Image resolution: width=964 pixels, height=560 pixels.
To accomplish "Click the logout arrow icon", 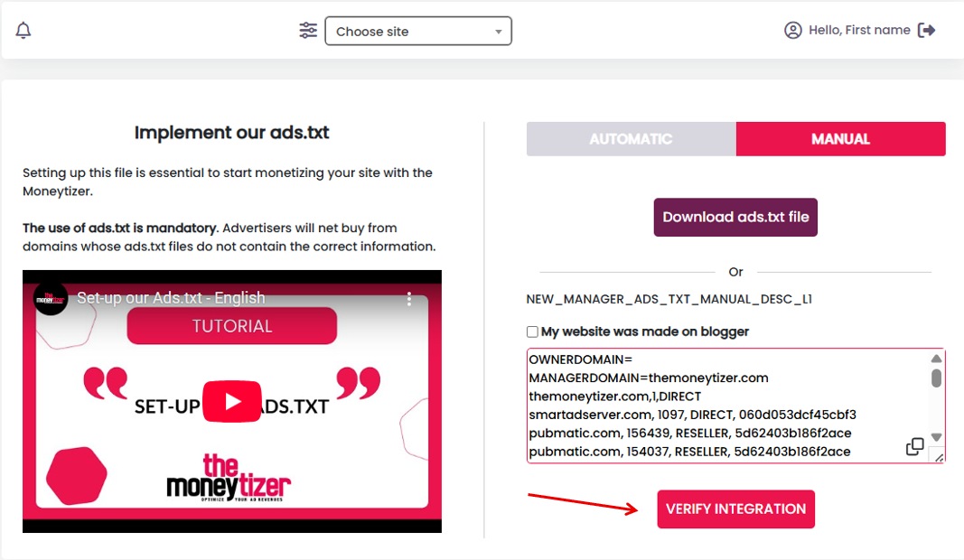I will pyautogui.click(x=926, y=30).
